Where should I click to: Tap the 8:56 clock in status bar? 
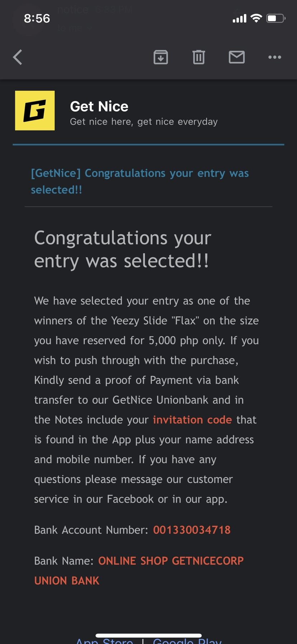(x=37, y=18)
